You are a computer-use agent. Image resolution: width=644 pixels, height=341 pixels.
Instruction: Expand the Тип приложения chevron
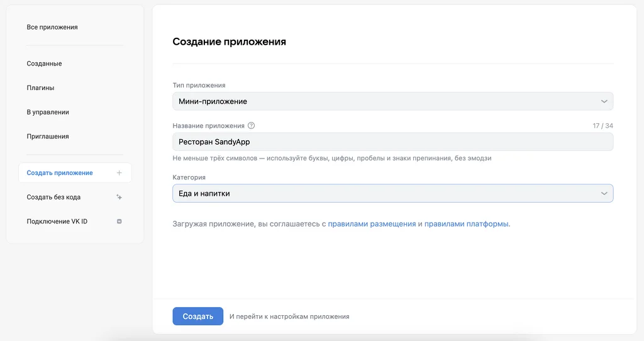pos(604,101)
